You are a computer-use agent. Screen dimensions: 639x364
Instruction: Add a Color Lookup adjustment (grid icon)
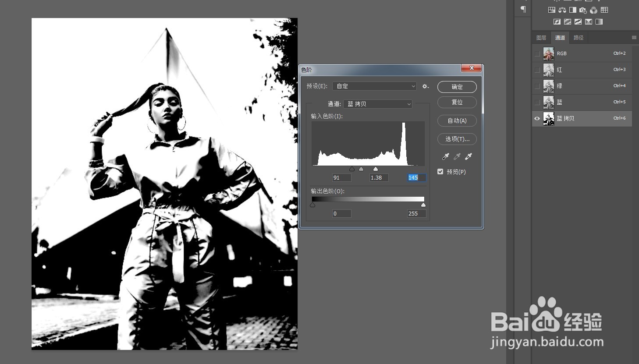[x=604, y=10]
